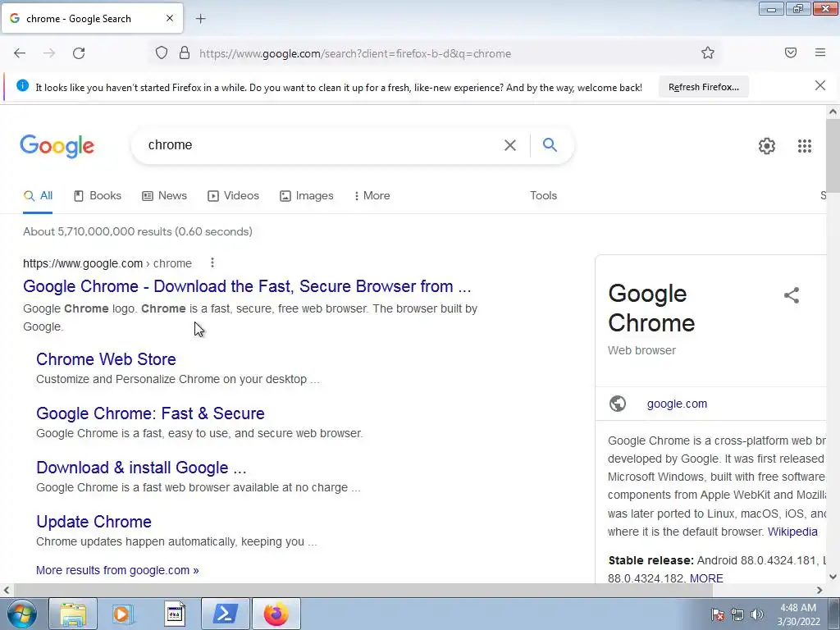Open the Wikipedia source link
The width and height of the screenshot is (840, 630).
(x=792, y=532)
